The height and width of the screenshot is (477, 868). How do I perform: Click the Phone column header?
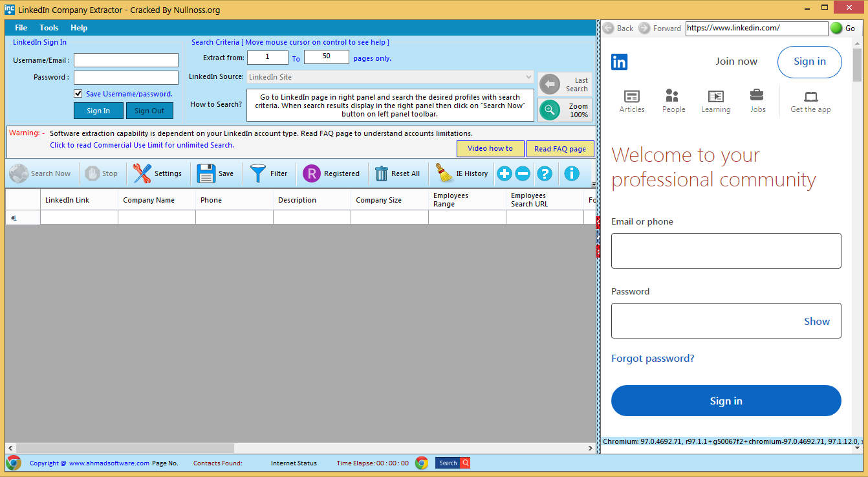click(x=234, y=200)
